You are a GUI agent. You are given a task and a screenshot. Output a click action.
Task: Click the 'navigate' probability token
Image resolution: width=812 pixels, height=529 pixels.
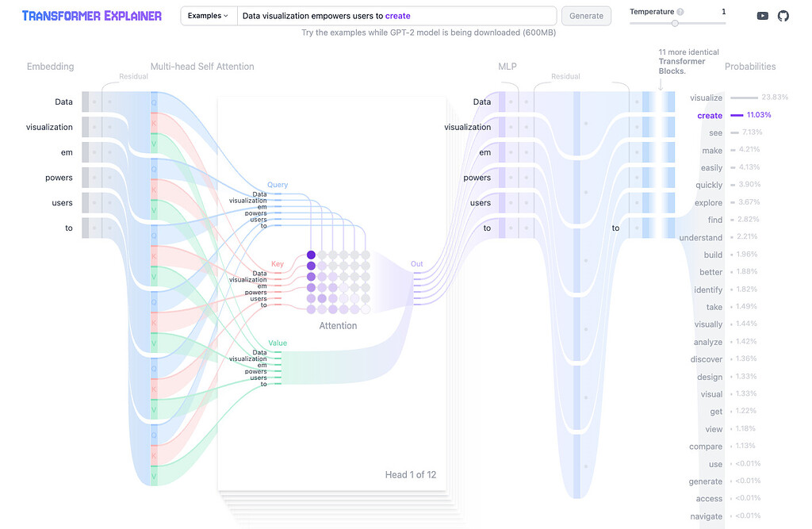click(707, 516)
